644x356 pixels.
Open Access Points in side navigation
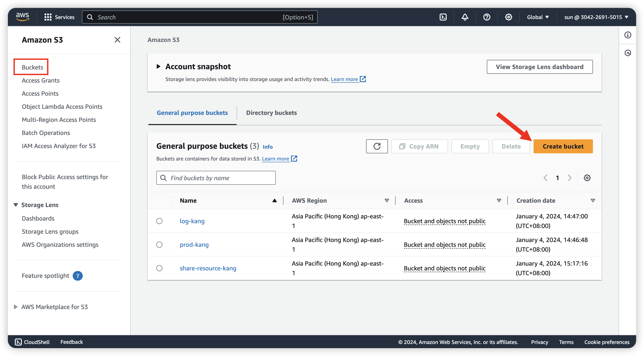pos(40,93)
